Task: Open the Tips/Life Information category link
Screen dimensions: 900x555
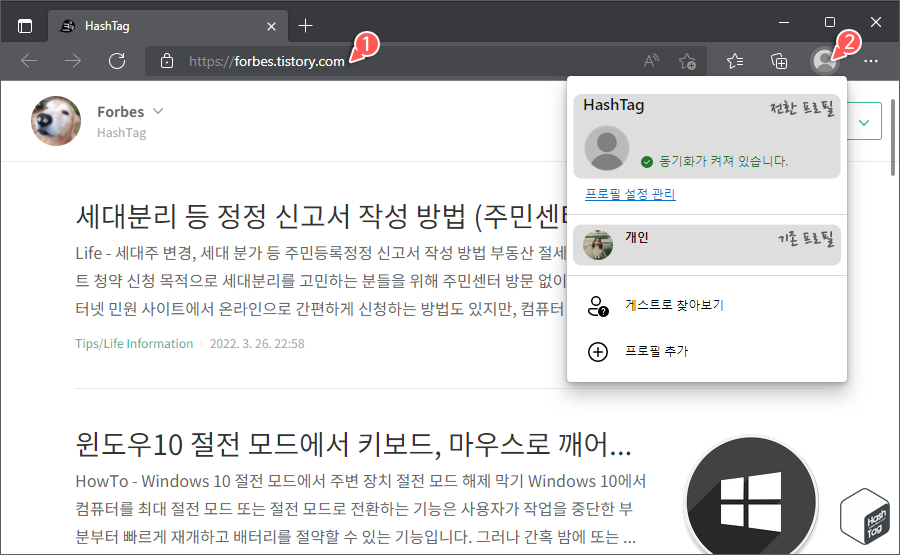Action: (x=134, y=344)
